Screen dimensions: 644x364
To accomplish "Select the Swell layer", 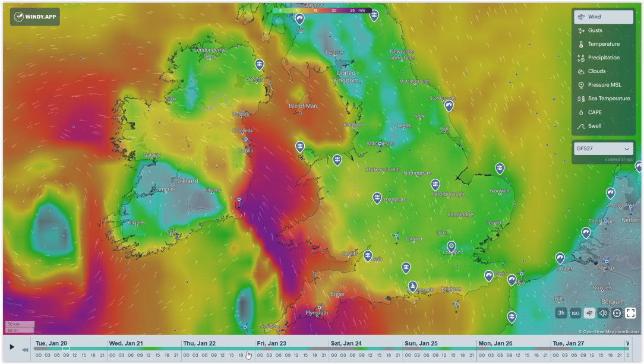I will click(603, 126).
